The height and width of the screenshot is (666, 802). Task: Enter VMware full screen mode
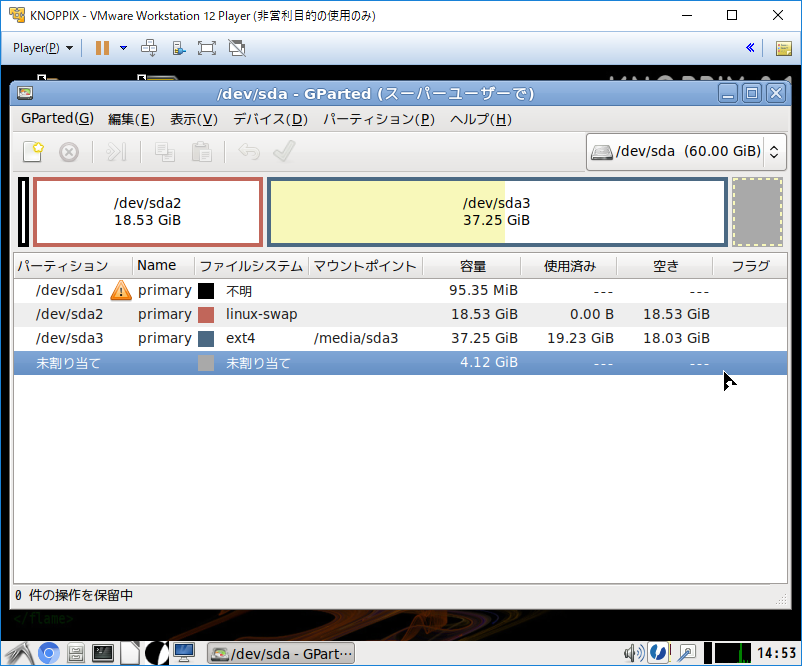pos(207,48)
